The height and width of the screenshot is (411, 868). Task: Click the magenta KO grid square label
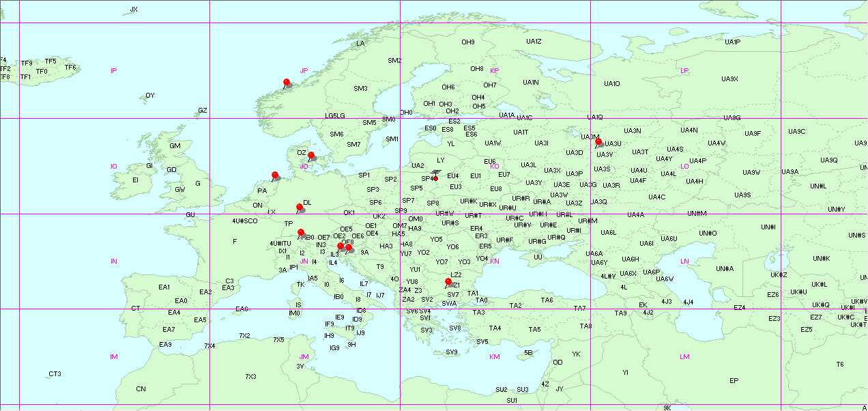pos(494,166)
